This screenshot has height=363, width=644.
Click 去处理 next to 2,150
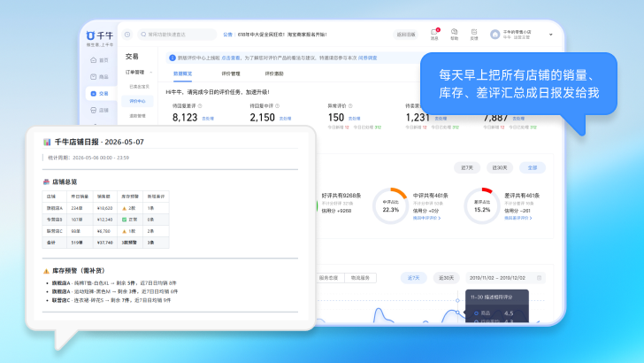[286, 119]
